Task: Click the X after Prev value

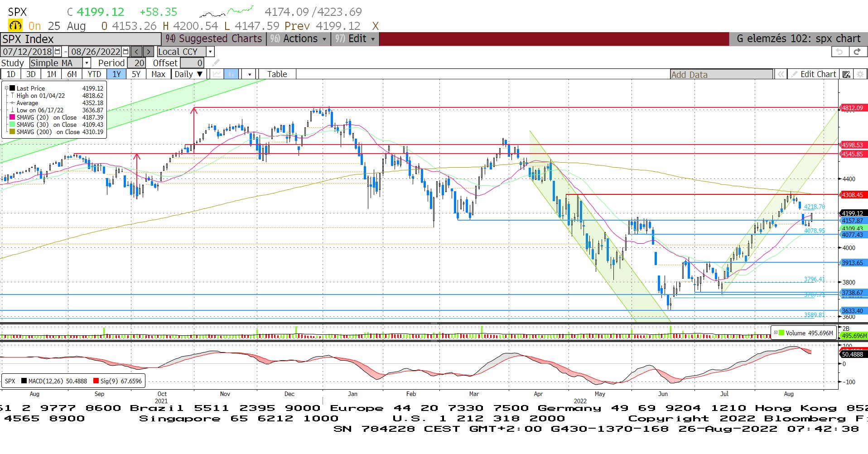Action: coord(375,26)
